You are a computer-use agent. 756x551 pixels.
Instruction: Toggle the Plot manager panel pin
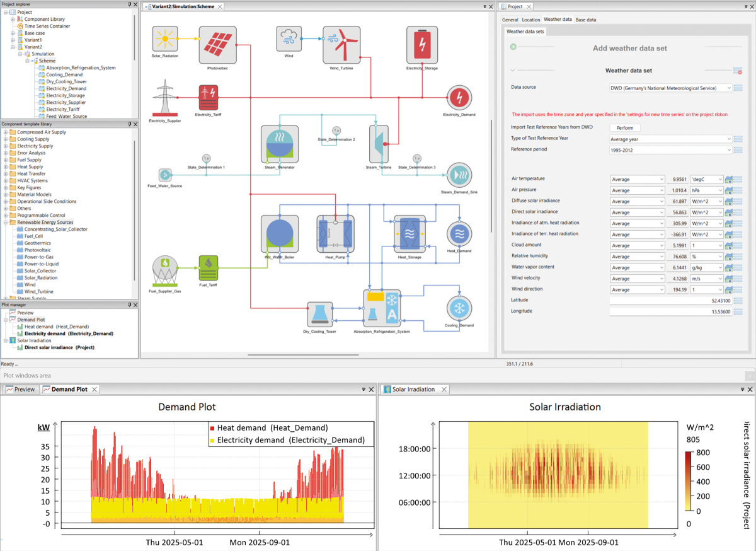click(x=129, y=304)
